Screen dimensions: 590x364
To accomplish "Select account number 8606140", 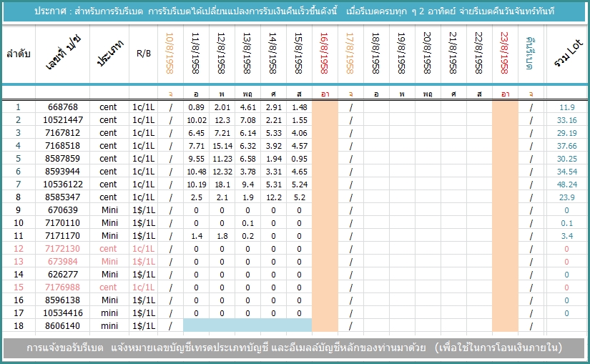I will click(63, 325).
